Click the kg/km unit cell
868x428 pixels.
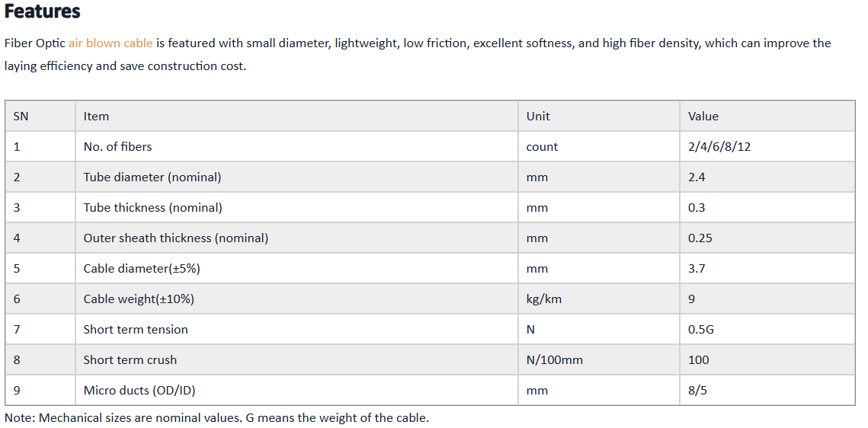pos(599,299)
